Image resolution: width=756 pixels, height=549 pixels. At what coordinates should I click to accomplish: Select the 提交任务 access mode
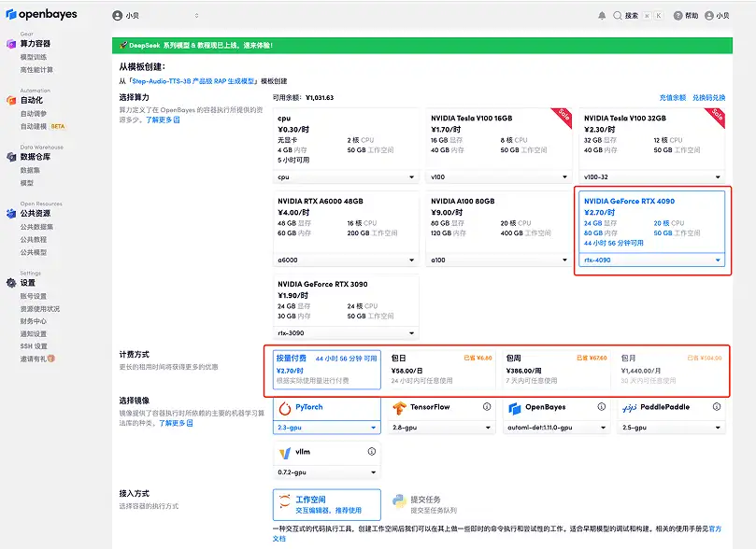[442, 505]
